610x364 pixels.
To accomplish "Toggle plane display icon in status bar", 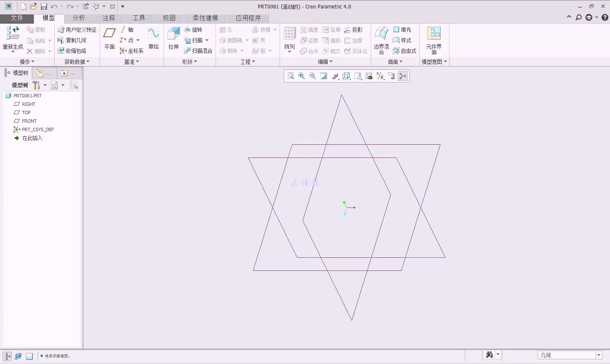I will [x=29, y=356].
